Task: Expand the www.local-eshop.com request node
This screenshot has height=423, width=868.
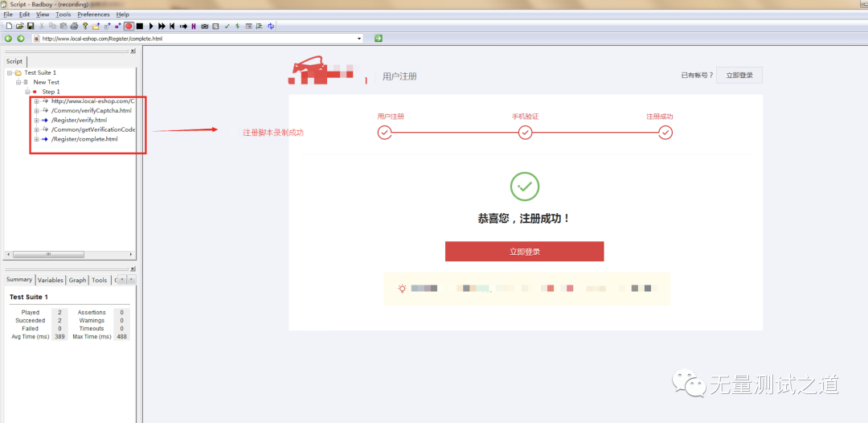Action: point(36,101)
